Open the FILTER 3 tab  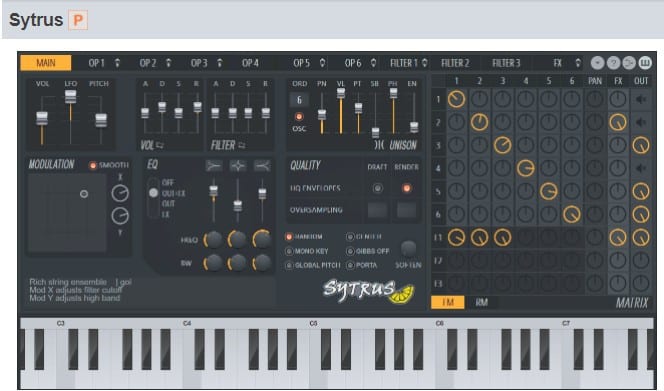pyautogui.click(x=506, y=63)
